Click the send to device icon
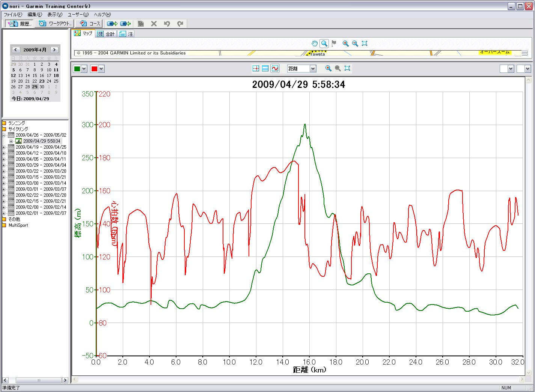The height and width of the screenshot is (392, 535). (x=112, y=24)
